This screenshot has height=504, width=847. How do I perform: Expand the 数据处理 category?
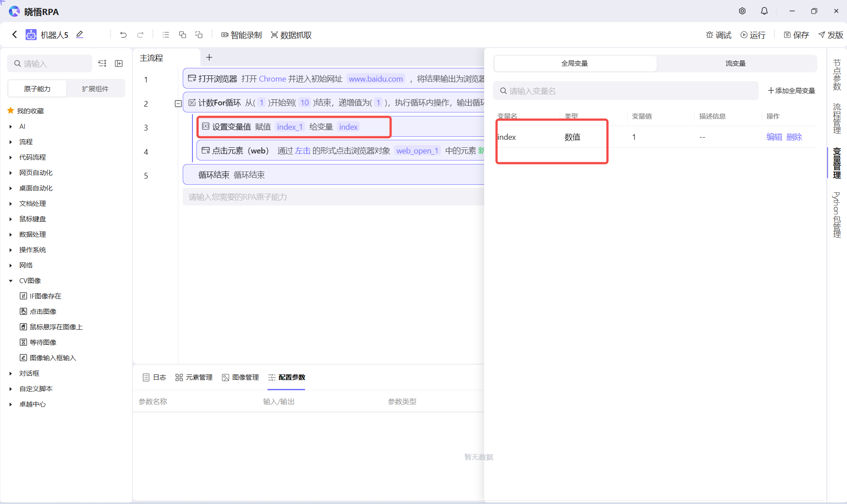tap(11, 235)
